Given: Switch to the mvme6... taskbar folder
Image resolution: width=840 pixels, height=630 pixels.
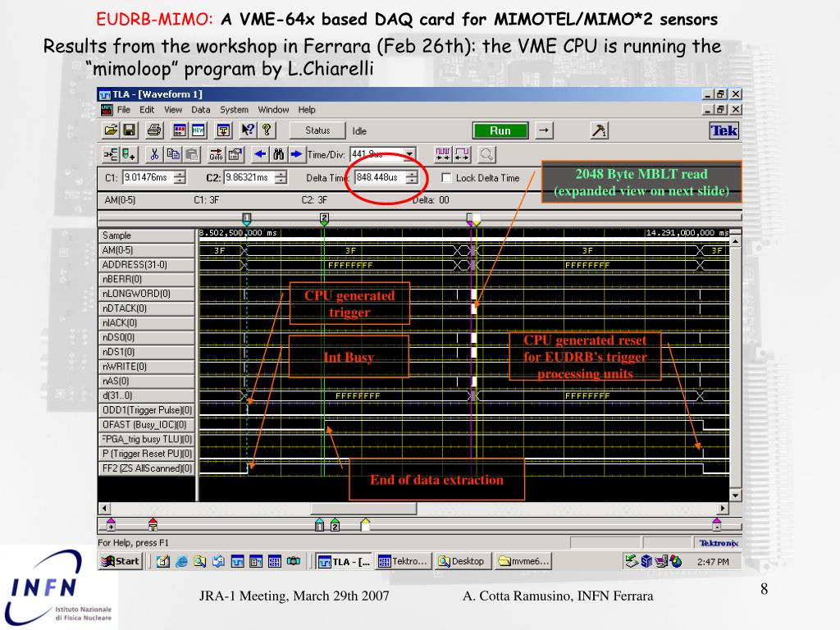Looking at the screenshot, I should [523, 561].
